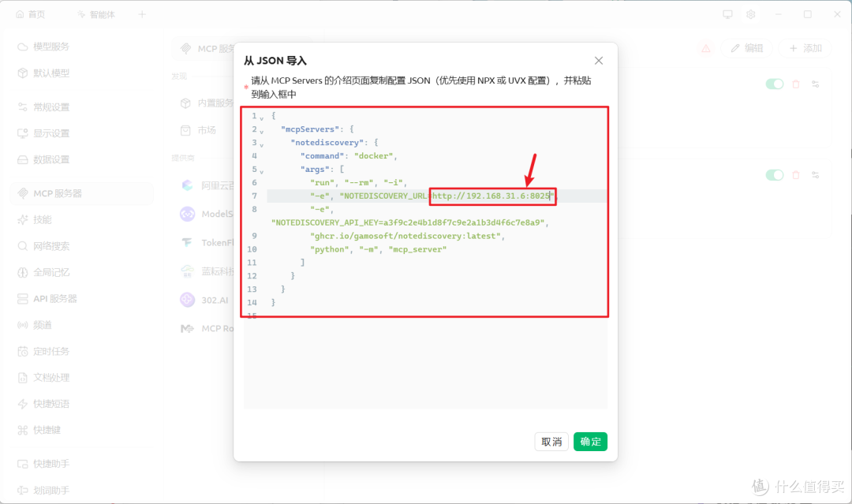Delete the first MCP server using trash icon
This screenshot has width=852, height=504.
pyautogui.click(x=796, y=84)
